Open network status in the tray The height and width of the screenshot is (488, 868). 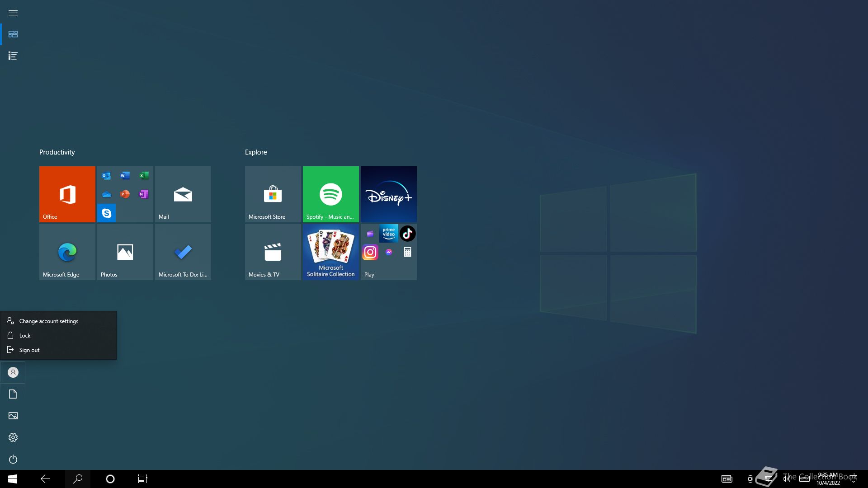pyautogui.click(x=769, y=479)
